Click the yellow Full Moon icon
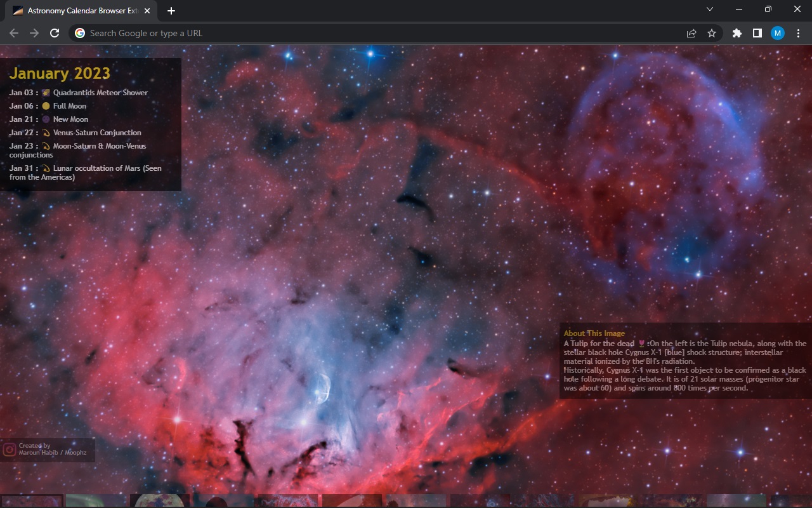Image resolution: width=812 pixels, height=508 pixels. coord(46,106)
